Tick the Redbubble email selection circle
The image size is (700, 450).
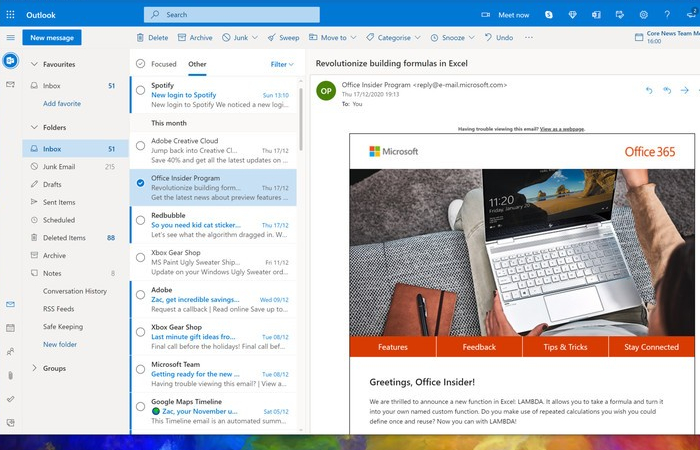click(x=140, y=220)
